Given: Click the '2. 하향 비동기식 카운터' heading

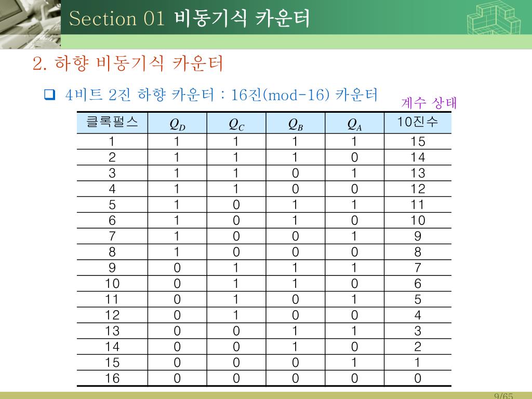Looking at the screenshot, I should coord(128,63).
